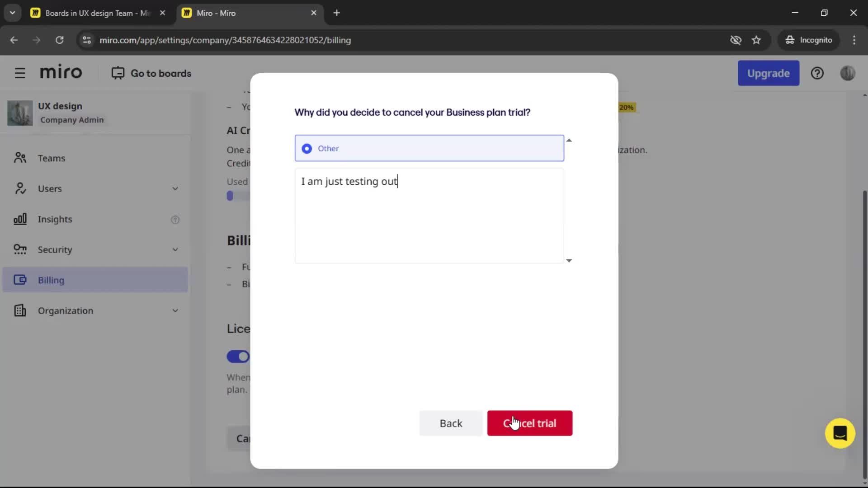Bookmark this page with the star icon
The height and width of the screenshot is (488, 868).
tap(756, 40)
